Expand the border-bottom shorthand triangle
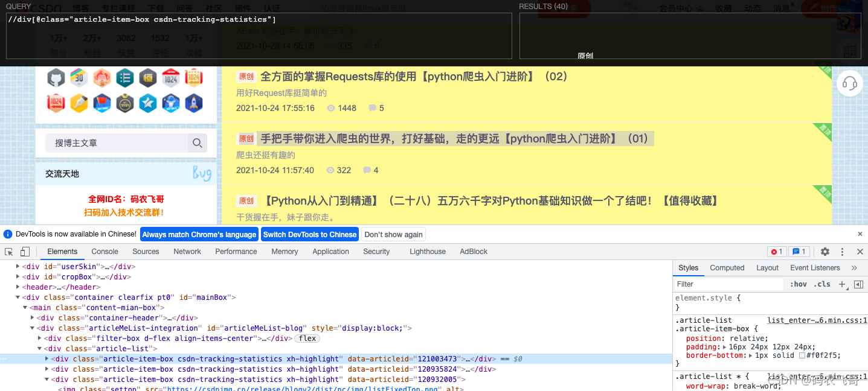 coord(750,355)
